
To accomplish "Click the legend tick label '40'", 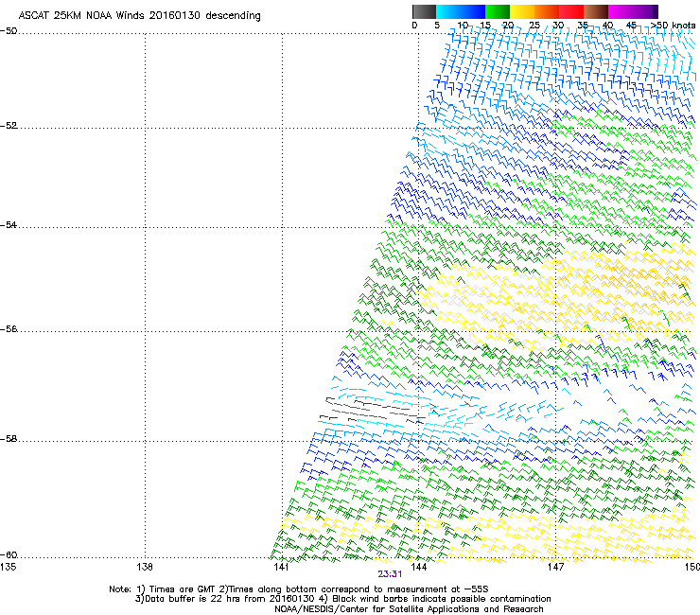I will (607, 26).
